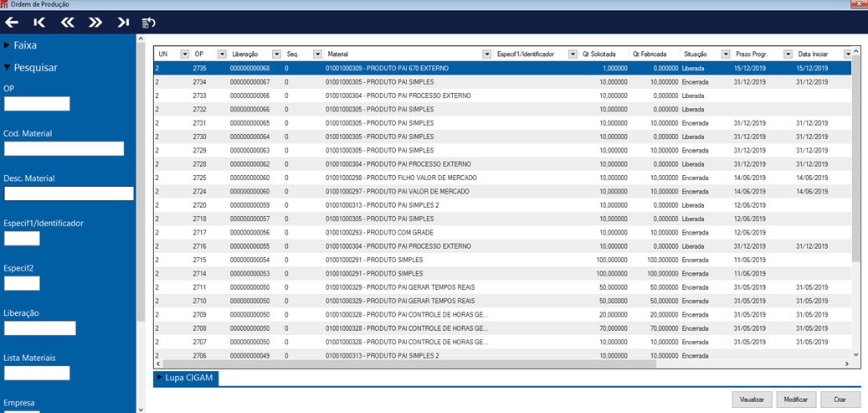Open the Especif1/Identificador column filter dropdown

(573, 54)
